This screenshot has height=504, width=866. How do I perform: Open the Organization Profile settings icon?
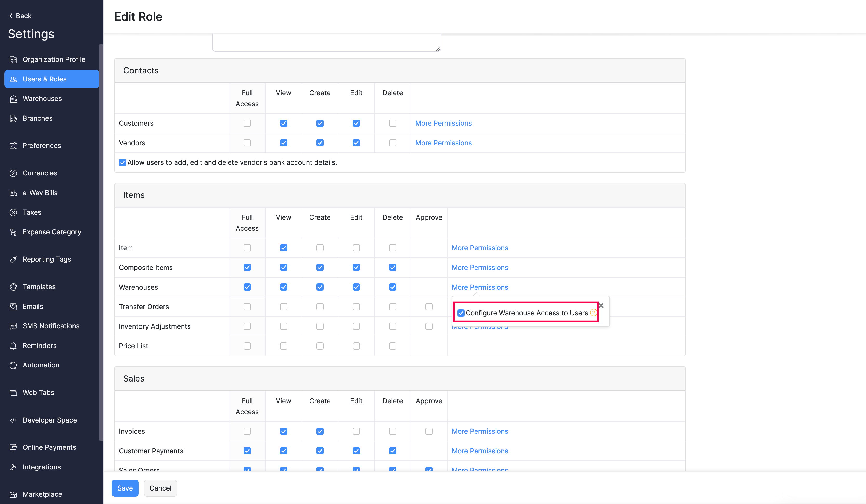(x=14, y=59)
